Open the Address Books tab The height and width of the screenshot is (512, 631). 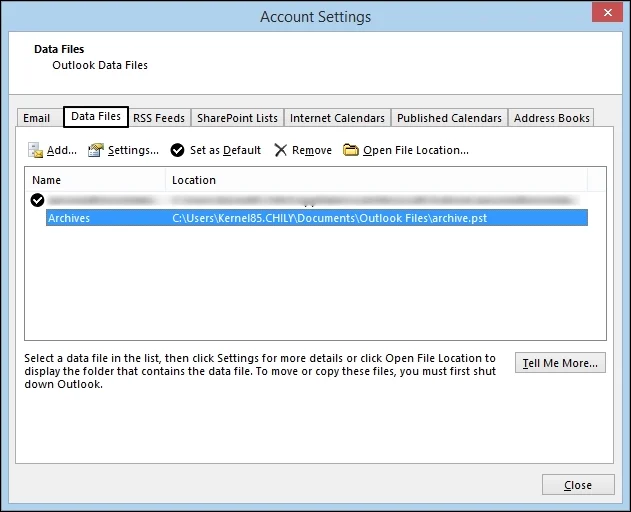click(551, 118)
